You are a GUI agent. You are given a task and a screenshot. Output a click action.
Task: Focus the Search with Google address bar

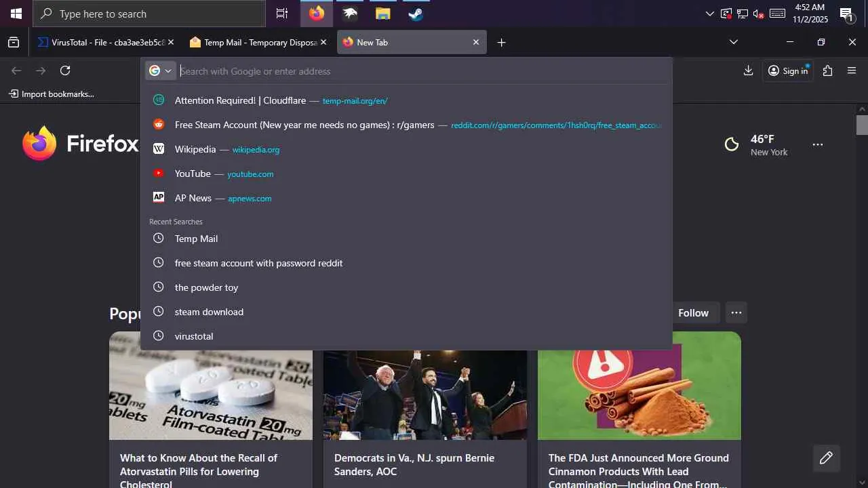[423, 71]
